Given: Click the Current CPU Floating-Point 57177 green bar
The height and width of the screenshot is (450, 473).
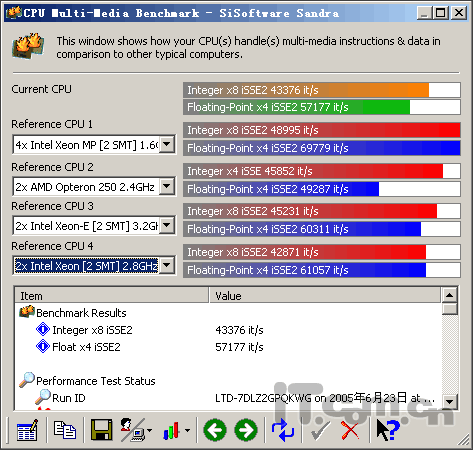Looking at the screenshot, I should pos(322,107).
